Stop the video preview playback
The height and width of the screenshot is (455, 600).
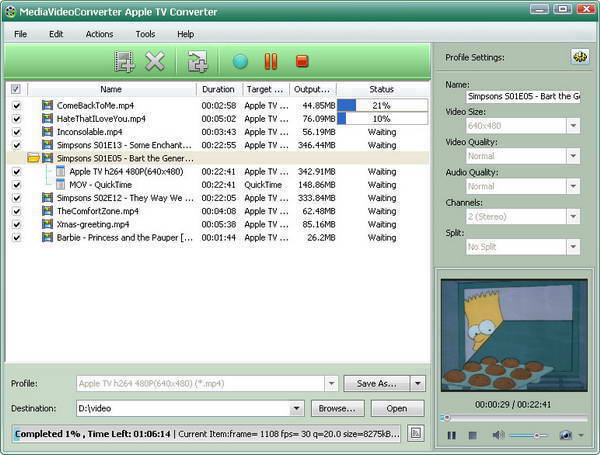pyautogui.click(x=473, y=435)
